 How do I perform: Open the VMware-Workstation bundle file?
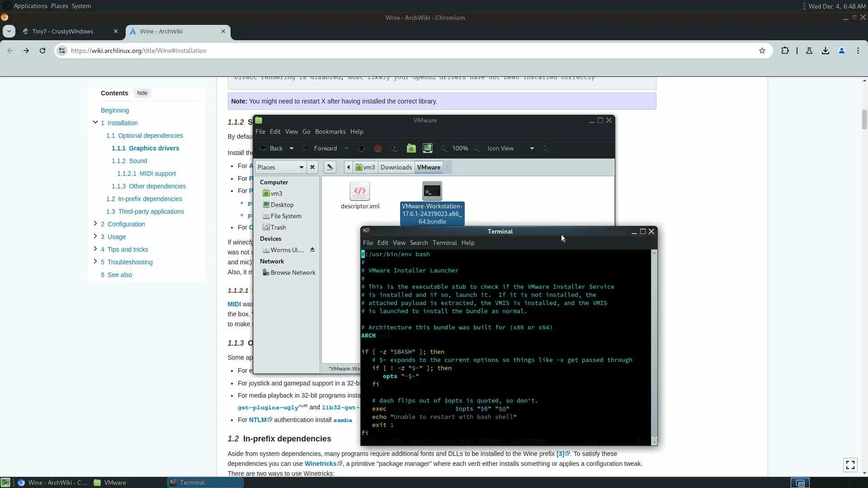pos(432,192)
